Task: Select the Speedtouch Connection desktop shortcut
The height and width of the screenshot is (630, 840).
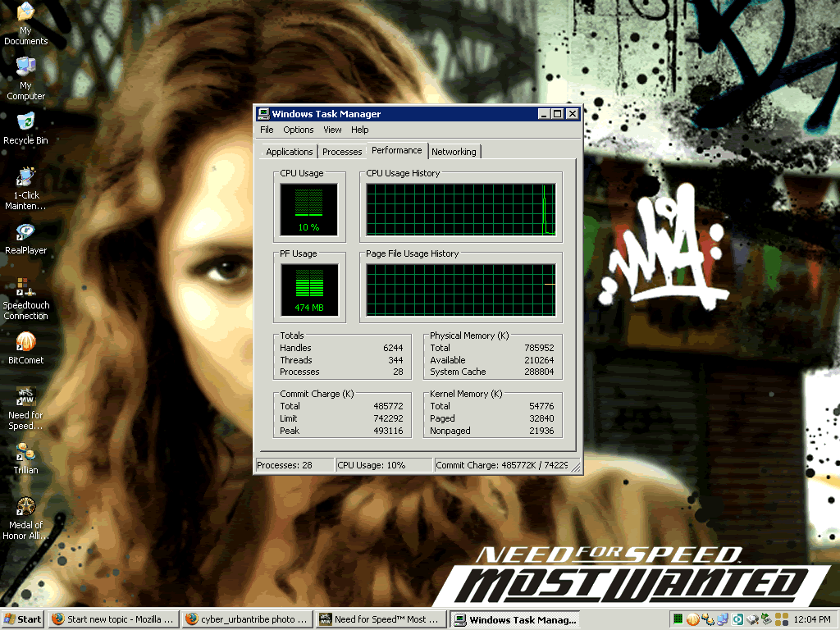Action: tap(25, 299)
